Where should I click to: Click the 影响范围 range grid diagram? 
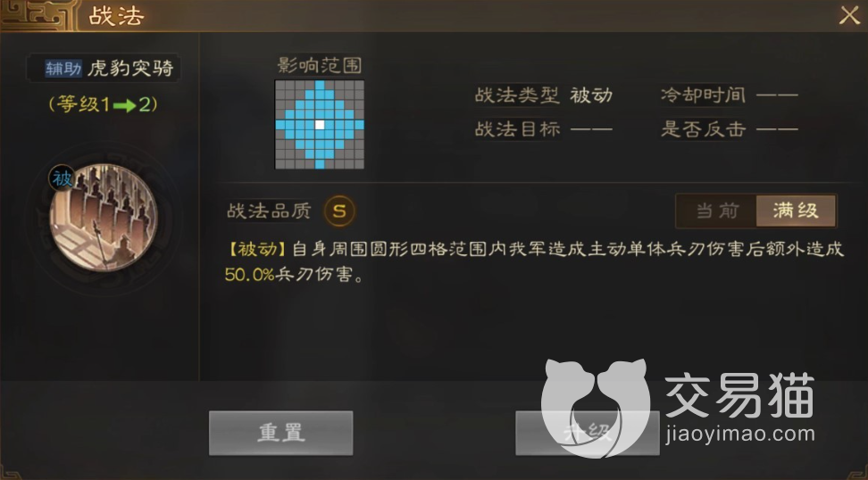320,124
